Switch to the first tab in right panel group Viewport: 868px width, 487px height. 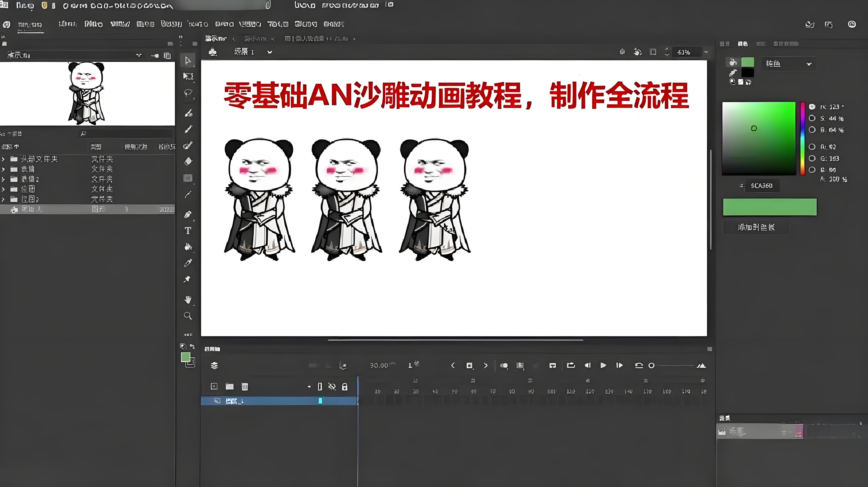coord(724,44)
